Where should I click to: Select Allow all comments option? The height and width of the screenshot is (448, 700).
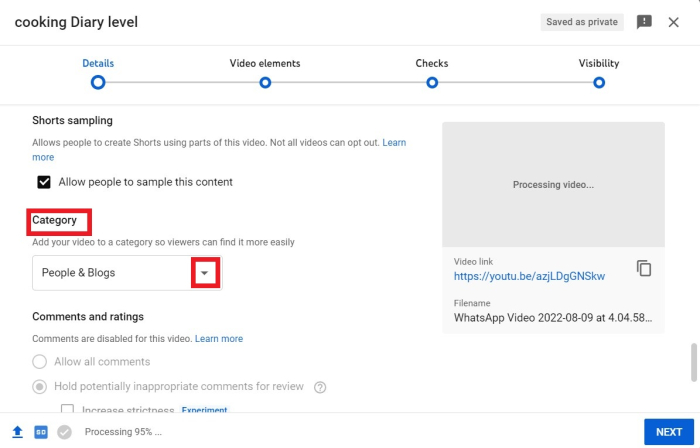pos(40,362)
